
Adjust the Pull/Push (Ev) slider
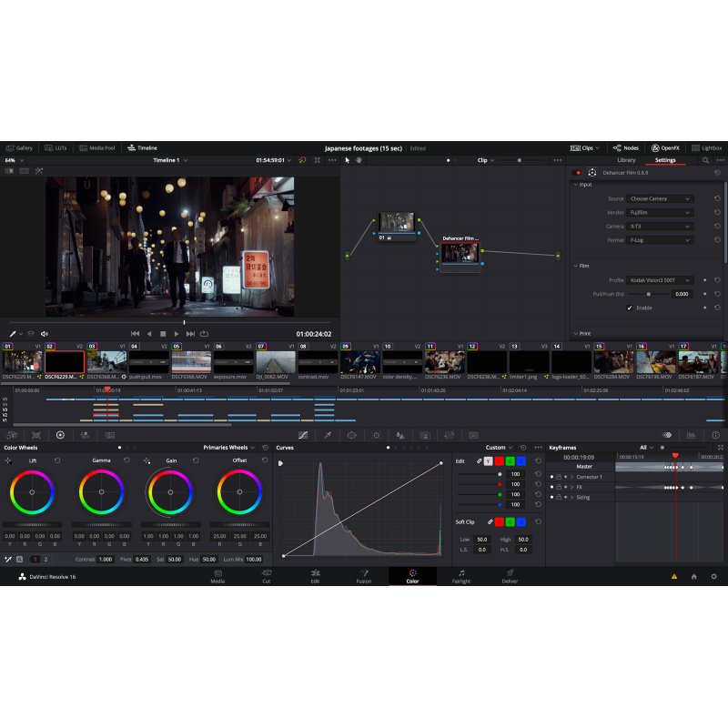click(x=648, y=294)
